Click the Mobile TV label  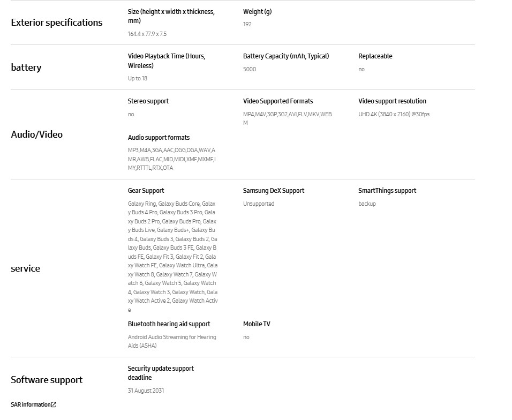257,324
